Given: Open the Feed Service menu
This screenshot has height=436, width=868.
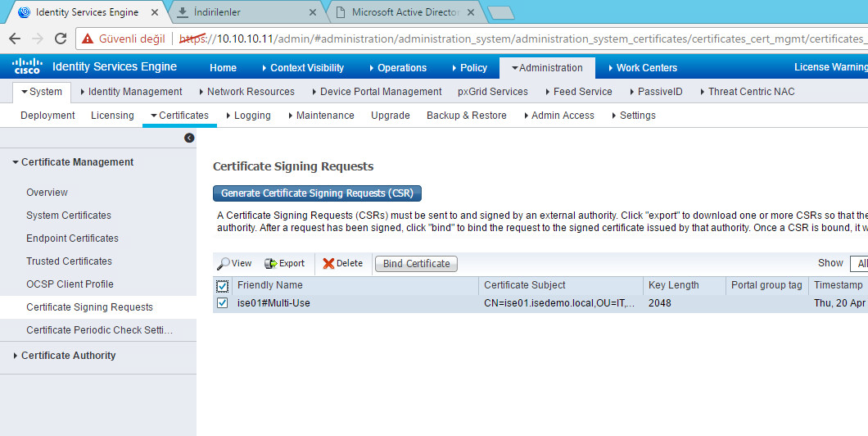Looking at the screenshot, I should coord(579,92).
